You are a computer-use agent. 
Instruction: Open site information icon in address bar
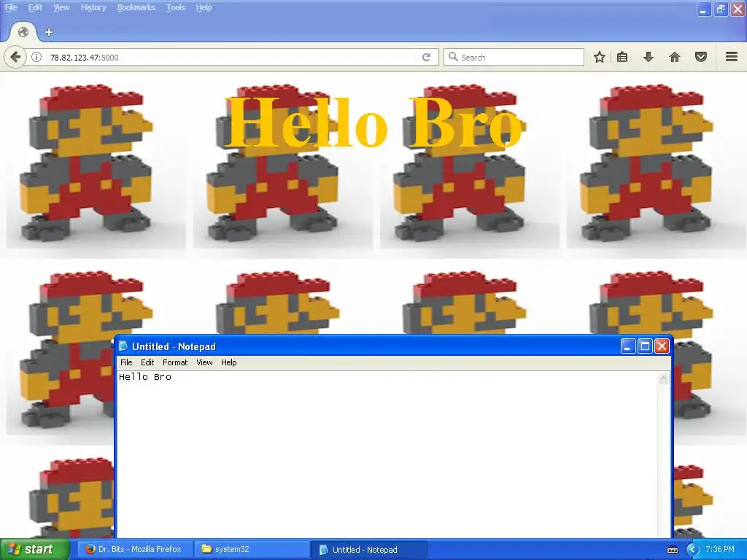point(36,57)
